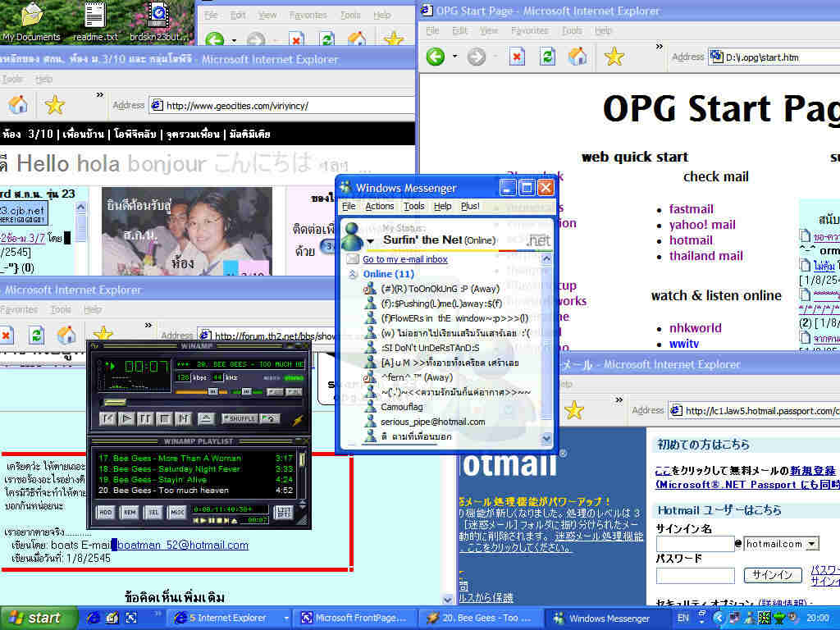
Task: Click REM button in Winamp playlist
Action: [x=130, y=512]
